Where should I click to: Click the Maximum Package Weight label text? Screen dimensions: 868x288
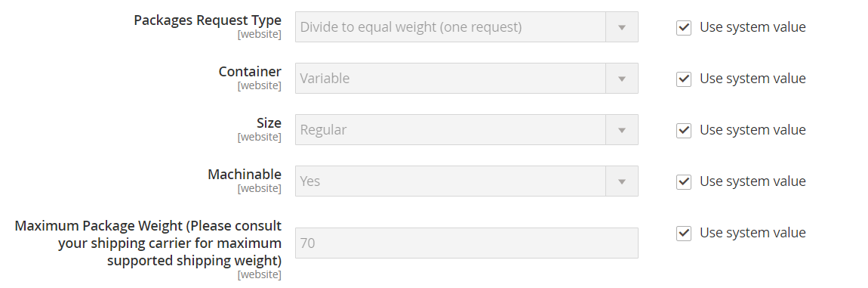(149, 243)
